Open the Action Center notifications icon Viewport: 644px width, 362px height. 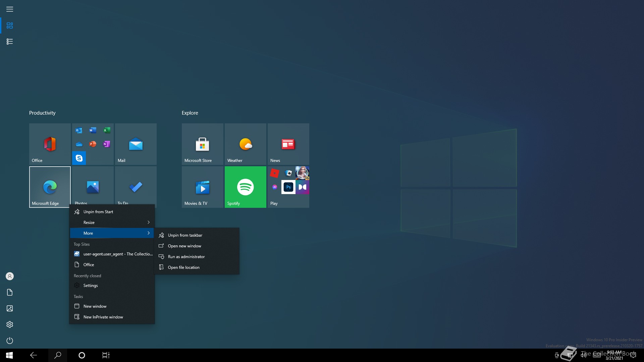[633, 355]
